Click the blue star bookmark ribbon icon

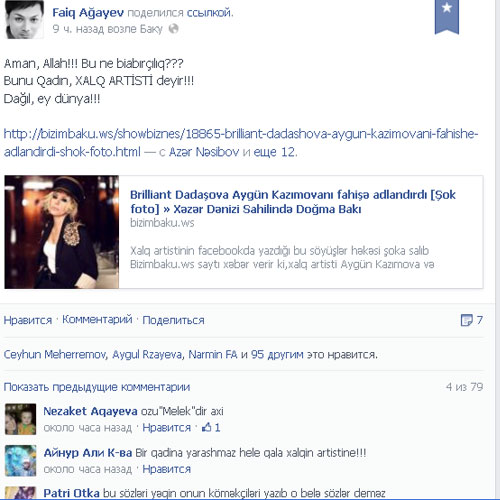[447, 17]
